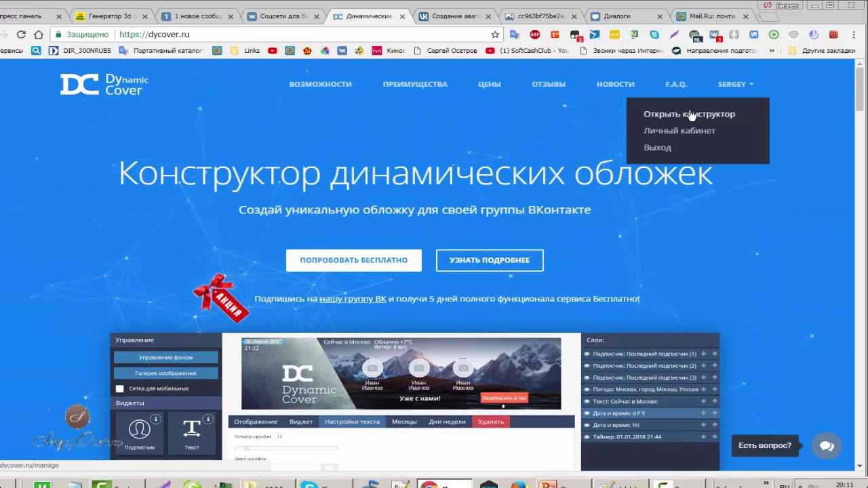Image resolution: width=868 pixels, height=488 pixels.
Task: Hide the 'Дата и время: H:i' layer
Action: tap(587, 425)
